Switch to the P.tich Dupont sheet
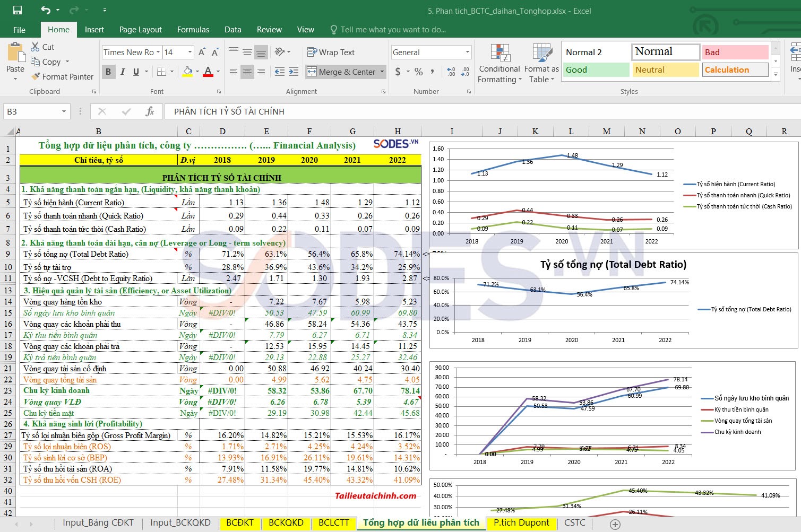Image resolution: width=801 pixels, height=532 pixels. click(521, 523)
